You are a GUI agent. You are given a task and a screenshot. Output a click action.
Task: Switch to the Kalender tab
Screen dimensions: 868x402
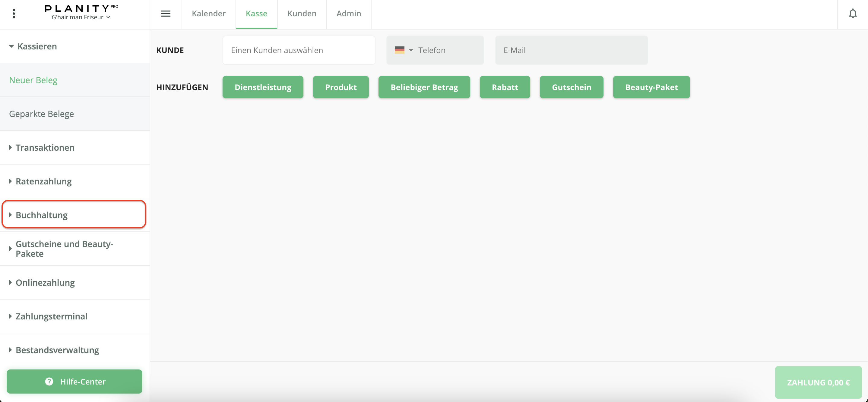(x=209, y=14)
